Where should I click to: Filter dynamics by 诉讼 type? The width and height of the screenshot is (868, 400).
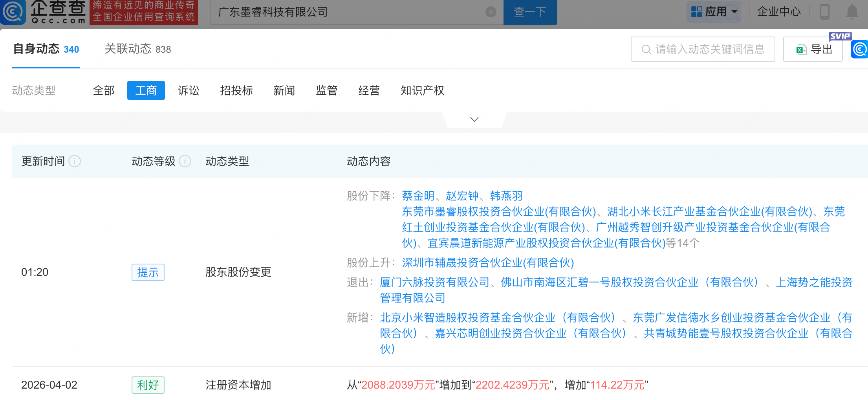(189, 91)
